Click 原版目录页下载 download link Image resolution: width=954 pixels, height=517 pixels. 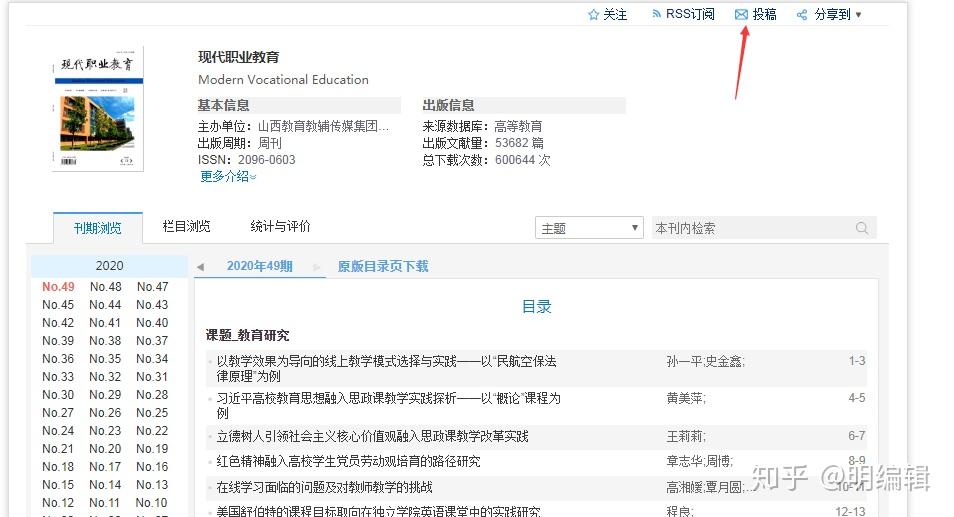click(383, 266)
